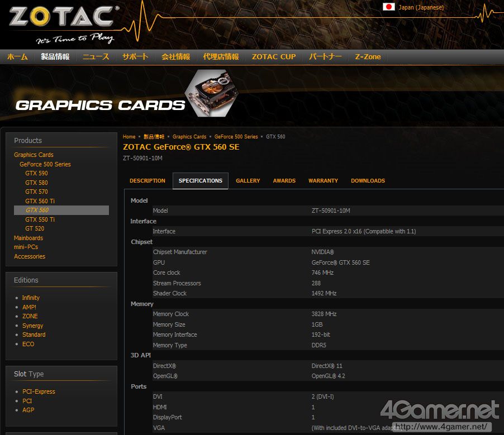The width and height of the screenshot is (504, 435).
Task: Open 代理店情報 navigation menu item
Action: pos(221,57)
